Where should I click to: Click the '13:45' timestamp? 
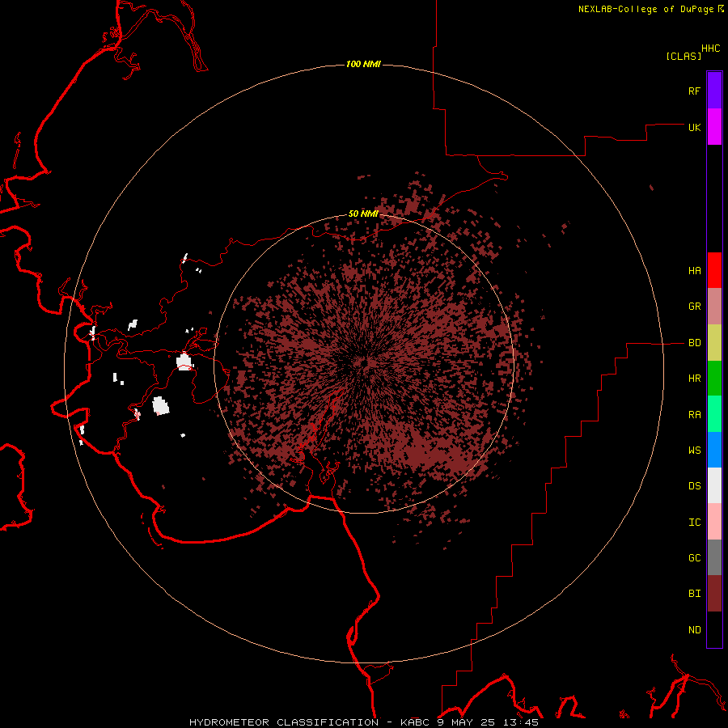(x=520, y=722)
